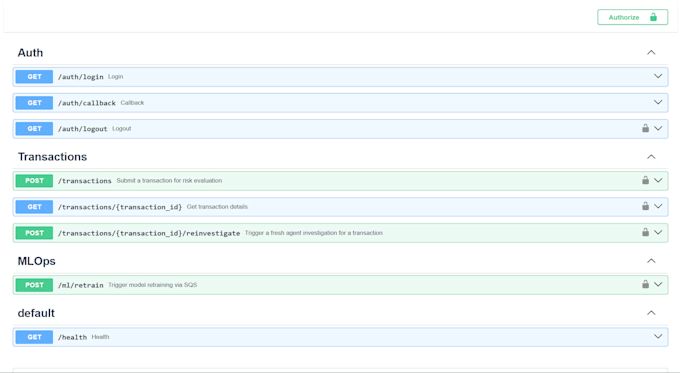The height and width of the screenshot is (373, 680).
Task: Open the /auth/login path link
Action: [81, 77]
